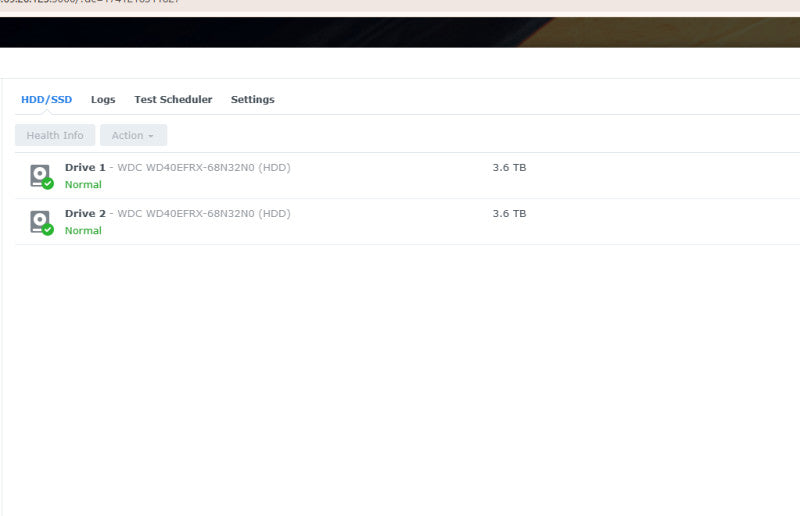Open the Action dropdown menu

point(133,135)
